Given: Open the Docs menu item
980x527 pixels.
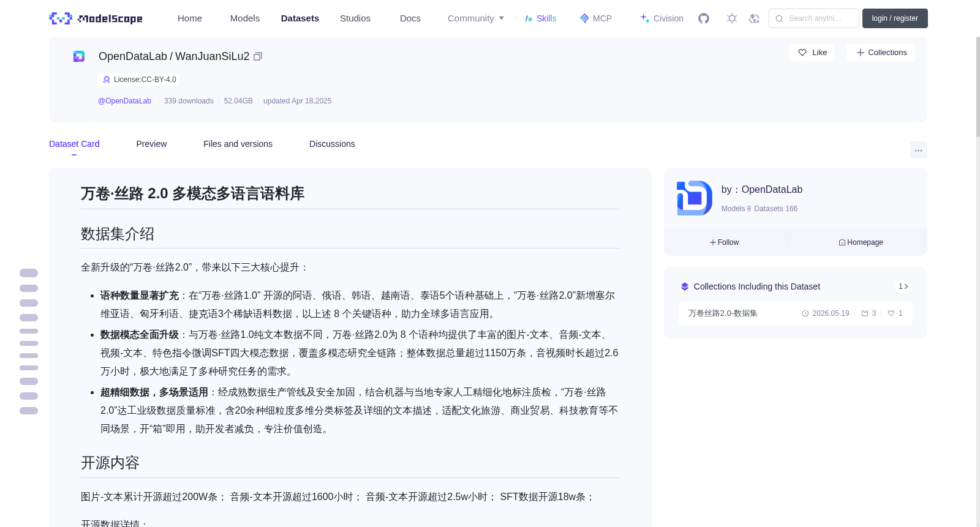Looking at the screenshot, I should 410,18.
